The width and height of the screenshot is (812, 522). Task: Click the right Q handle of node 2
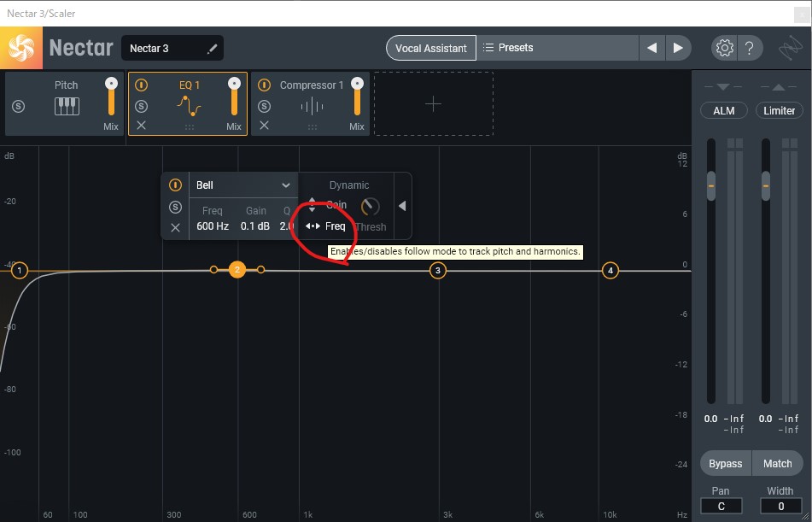[x=261, y=270]
